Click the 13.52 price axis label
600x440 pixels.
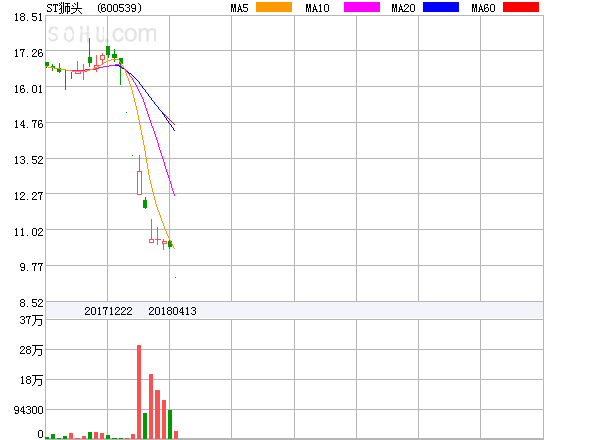[x=29, y=160]
